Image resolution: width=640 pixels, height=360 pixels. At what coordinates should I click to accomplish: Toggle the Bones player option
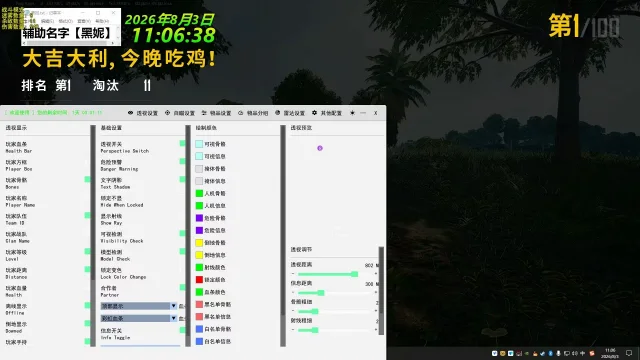[87, 180]
